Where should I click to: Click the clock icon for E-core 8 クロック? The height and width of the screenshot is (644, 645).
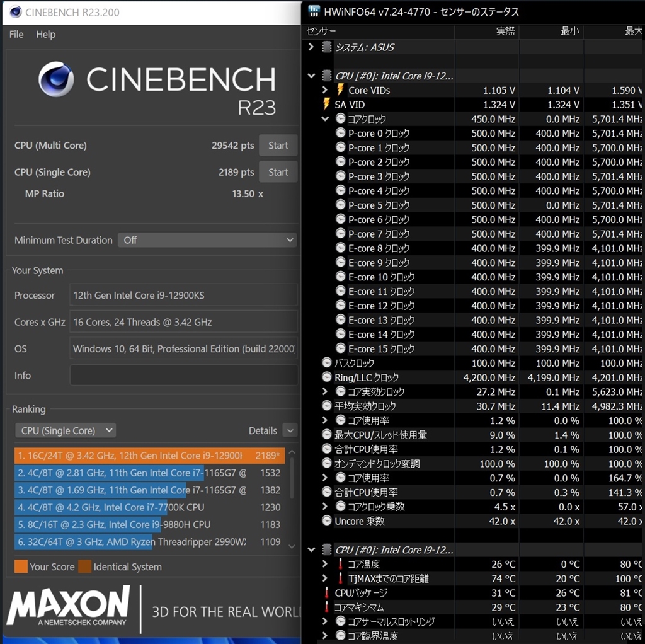click(x=340, y=248)
